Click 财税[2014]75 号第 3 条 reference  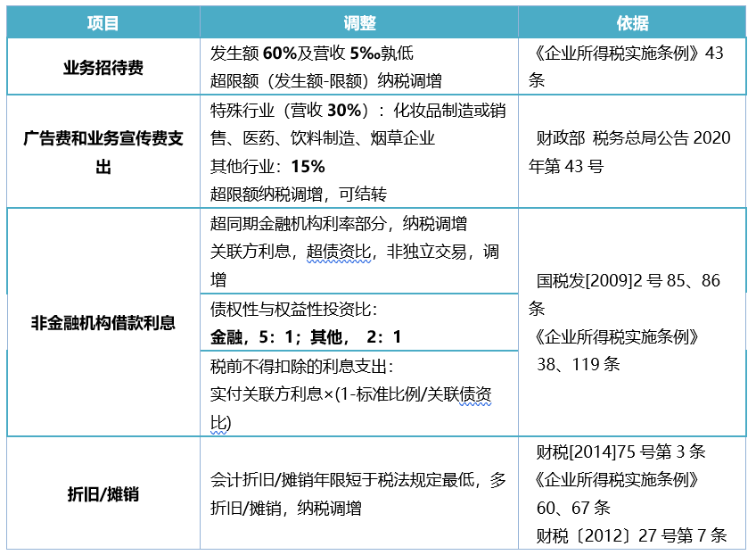point(621,452)
